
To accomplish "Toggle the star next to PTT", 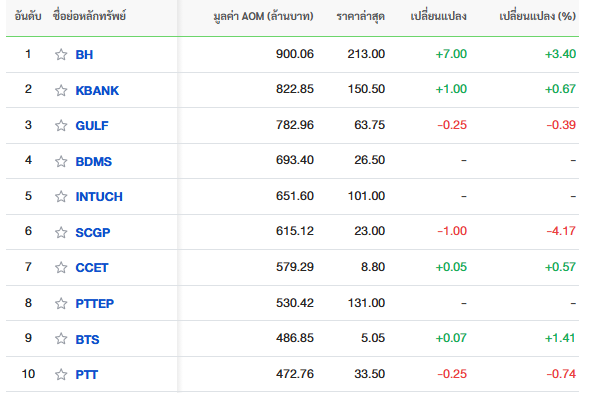I will coord(61,374).
